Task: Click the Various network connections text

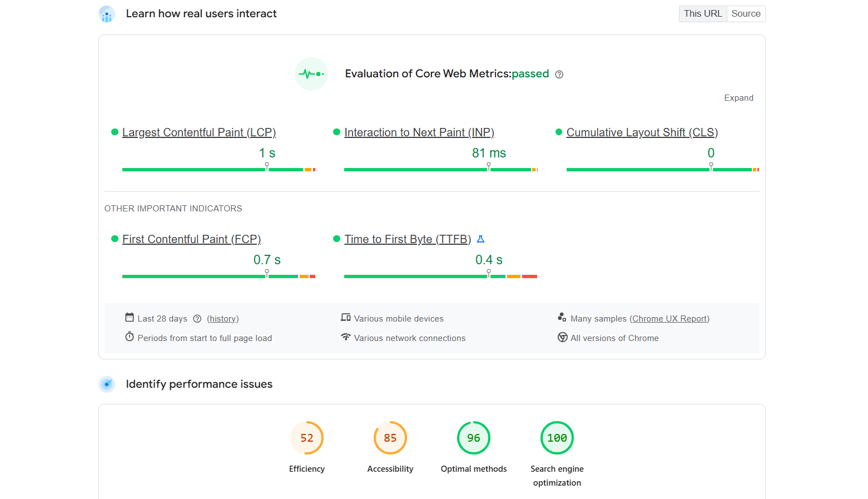Action: (x=410, y=338)
